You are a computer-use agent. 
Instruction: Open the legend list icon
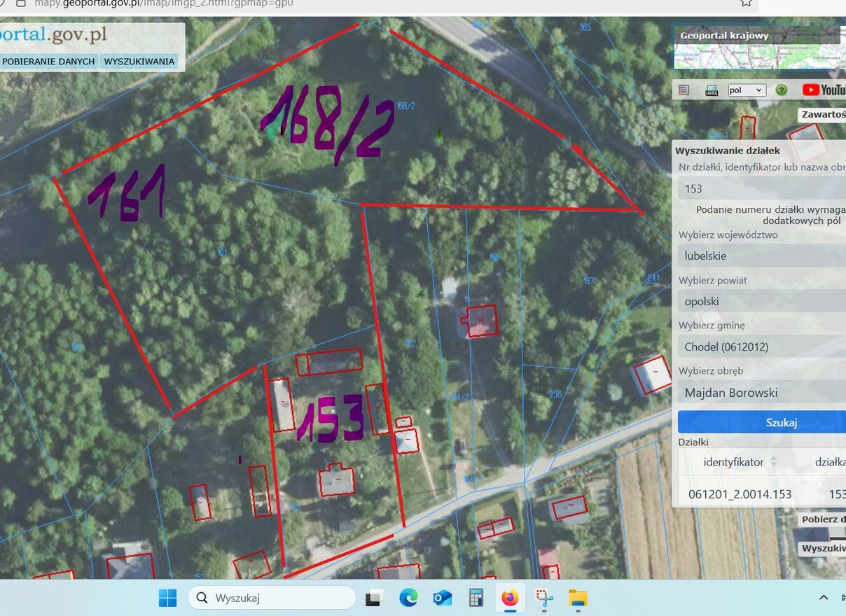684,90
